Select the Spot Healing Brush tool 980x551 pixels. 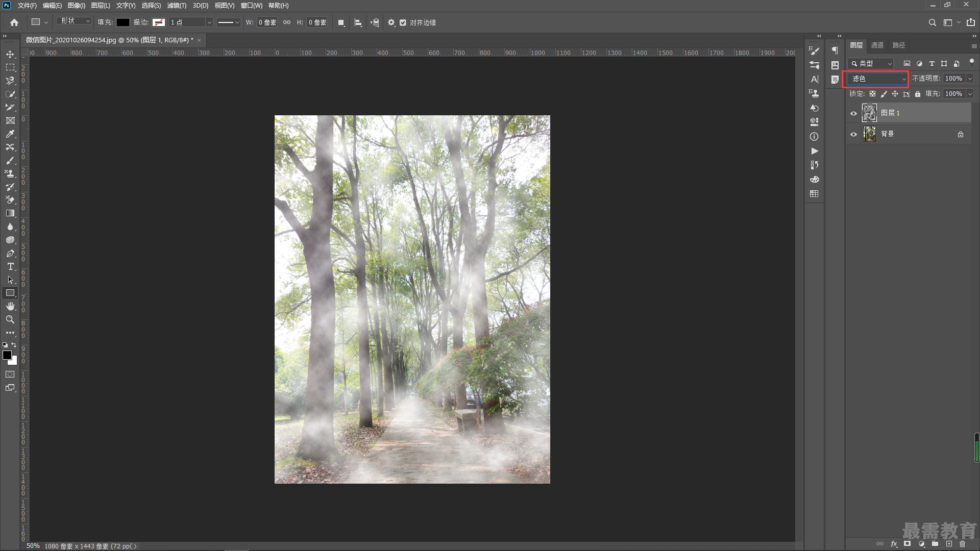coord(10,147)
